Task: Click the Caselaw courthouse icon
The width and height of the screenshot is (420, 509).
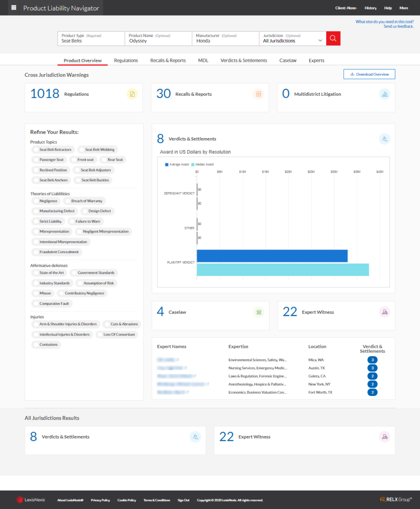Action: click(259, 312)
